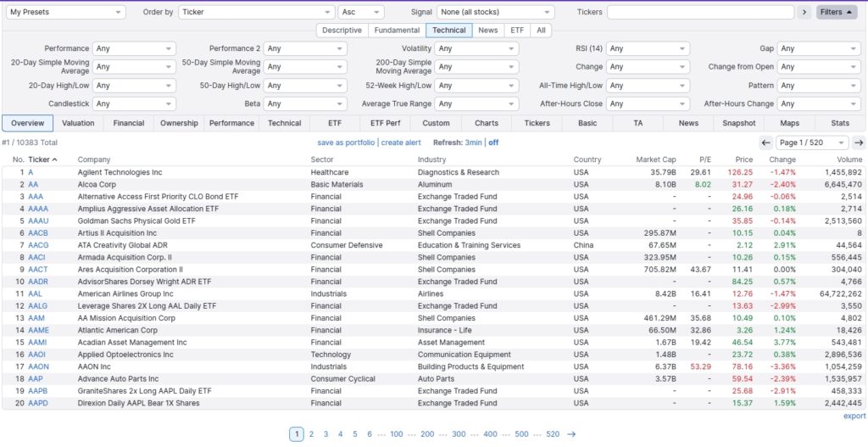Open the Page 1 / 520 dropdown

tap(812, 142)
